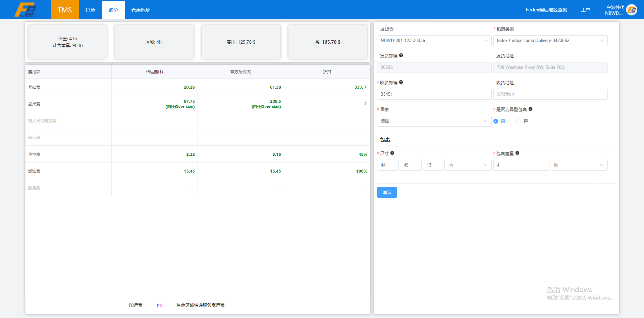Screen dimensions: 644x318
Task: Click the 确认 confirm button
Action: coord(387,192)
